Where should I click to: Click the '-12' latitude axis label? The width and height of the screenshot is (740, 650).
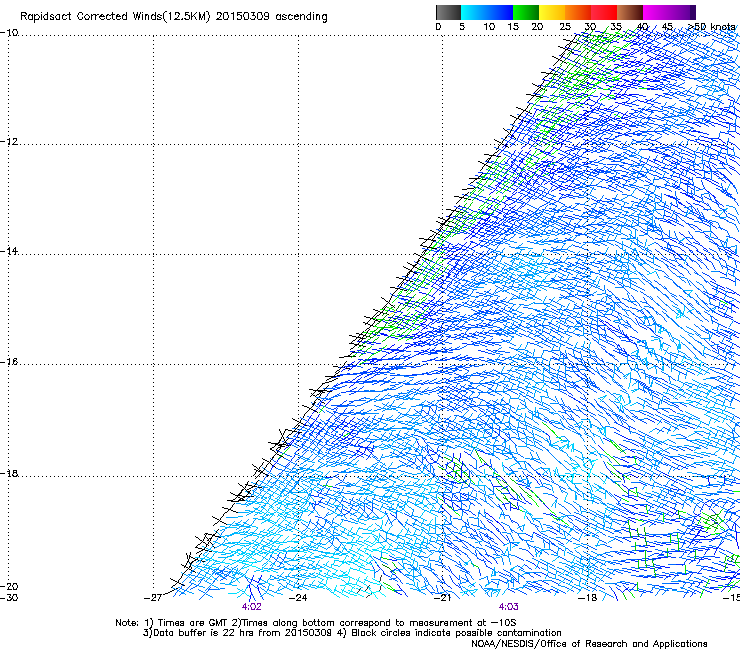(9, 142)
